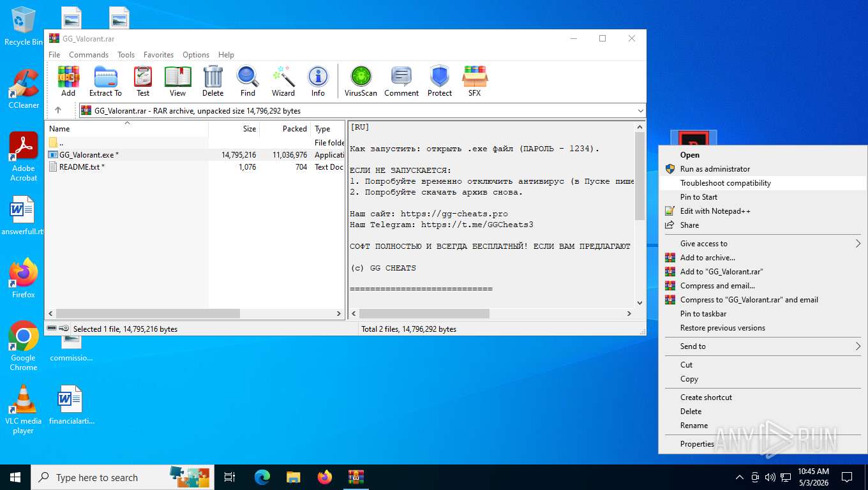The image size is (868, 490).
Task: Expand the archive path dropdown
Action: pyautogui.click(x=641, y=110)
